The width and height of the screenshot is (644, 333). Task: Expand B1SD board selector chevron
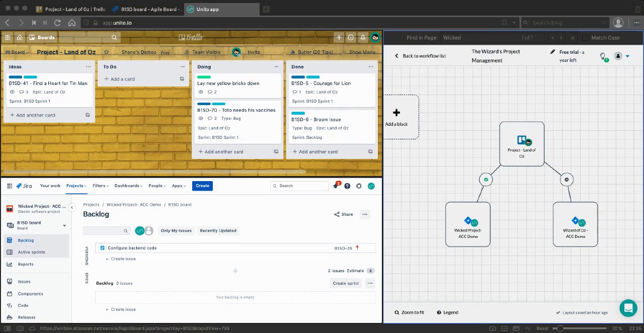[64, 225]
